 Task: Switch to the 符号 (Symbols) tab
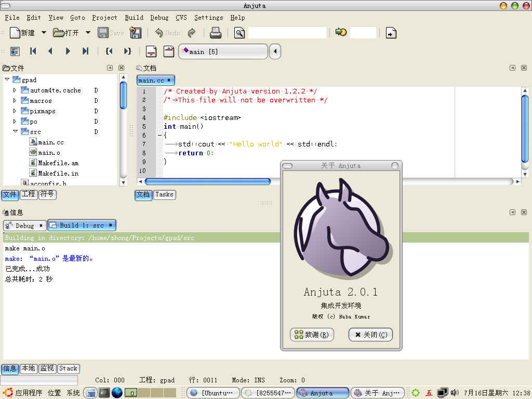click(x=47, y=194)
